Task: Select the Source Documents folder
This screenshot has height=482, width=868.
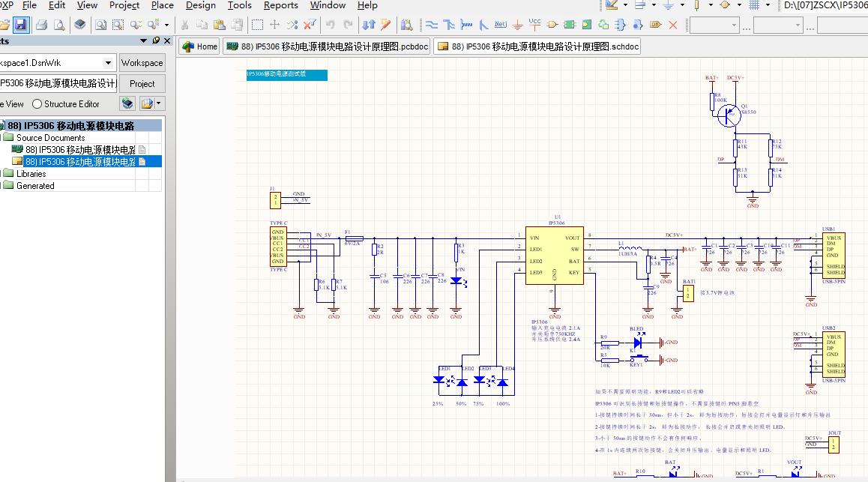Action: (49, 138)
